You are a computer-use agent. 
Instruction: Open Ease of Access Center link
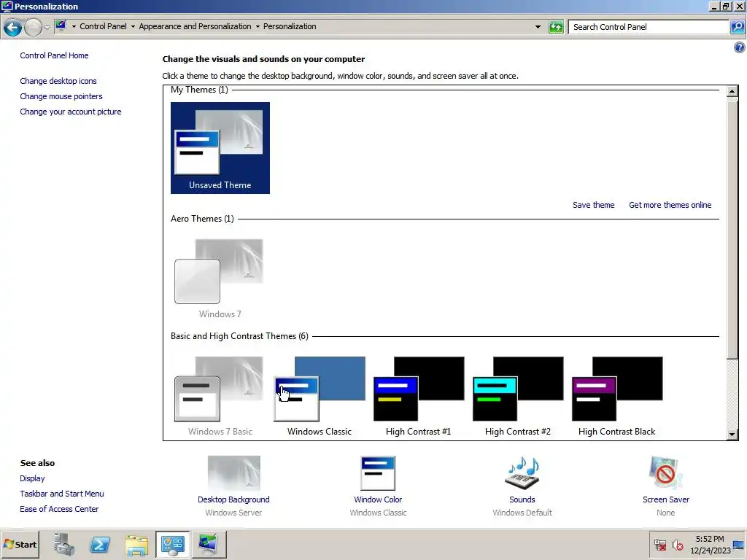pyautogui.click(x=59, y=509)
